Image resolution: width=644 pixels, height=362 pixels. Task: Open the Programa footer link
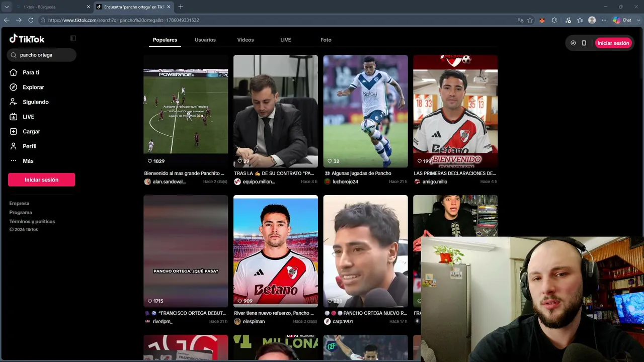(x=21, y=213)
